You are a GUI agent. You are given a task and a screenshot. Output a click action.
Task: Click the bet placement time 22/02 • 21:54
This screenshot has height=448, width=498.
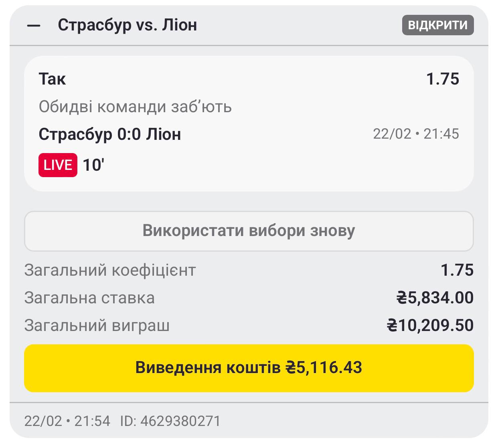click(67, 421)
